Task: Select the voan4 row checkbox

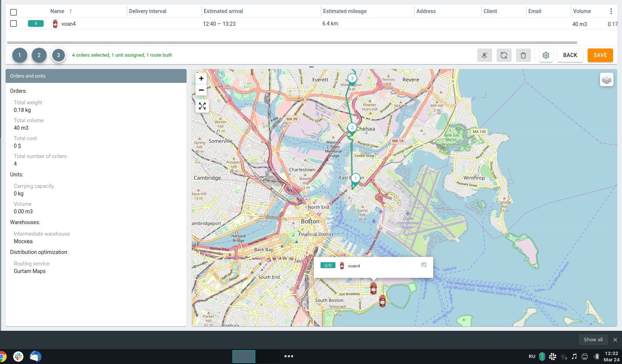Action: point(13,23)
